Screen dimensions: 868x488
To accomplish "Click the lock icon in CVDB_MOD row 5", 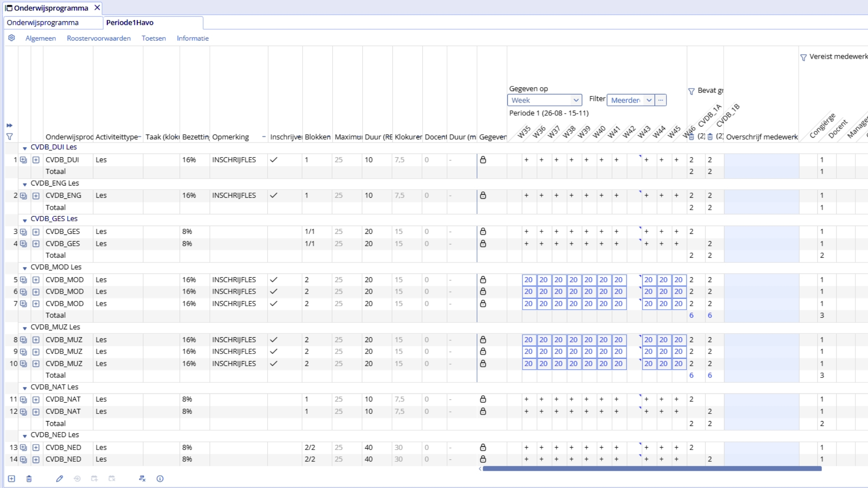I will [483, 279].
